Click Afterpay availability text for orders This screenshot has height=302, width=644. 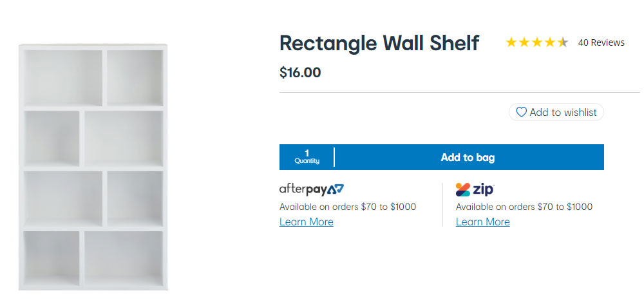tap(348, 207)
